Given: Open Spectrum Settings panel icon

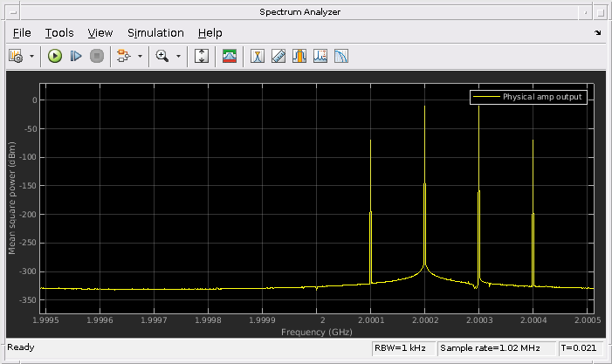Looking at the screenshot, I should coord(230,56).
